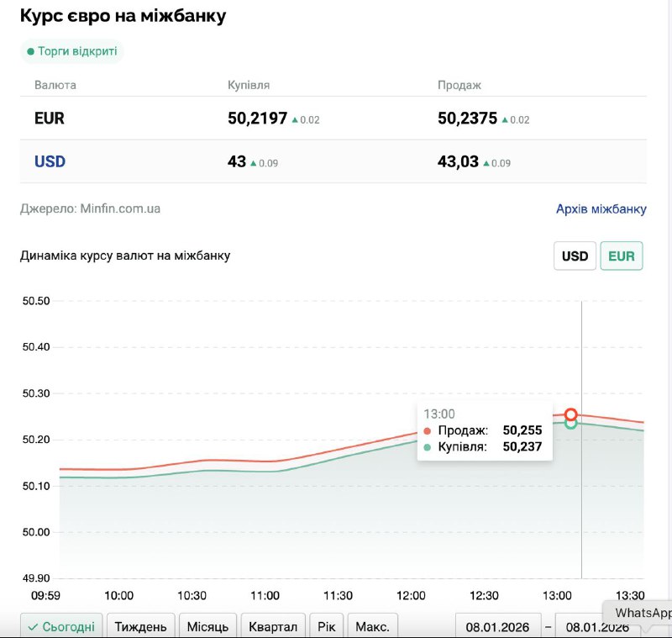The image size is (672, 638).
Task: Click the 13:00 x-axis time label
Action: (557, 596)
